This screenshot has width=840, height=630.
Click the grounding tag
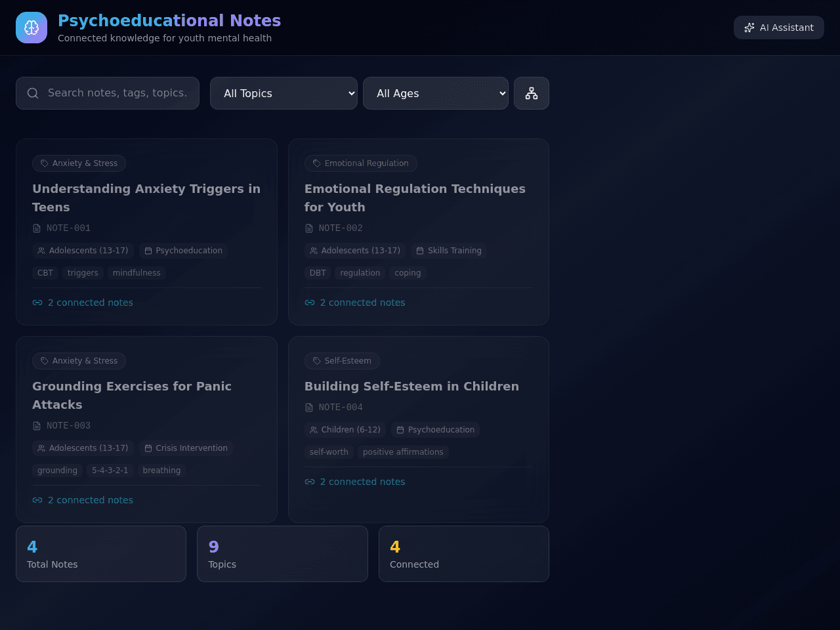pos(57,471)
